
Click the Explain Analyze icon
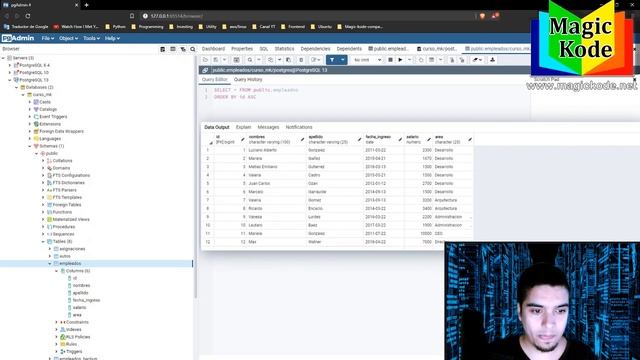(431, 60)
